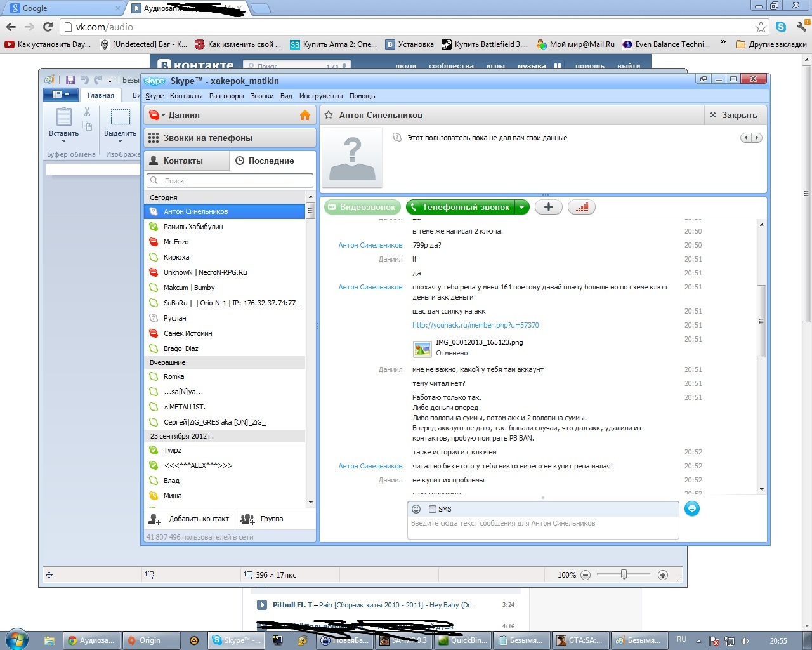Show hidden system tray icons arrow
This screenshot has width=812, height=650.
click(698, 640)
